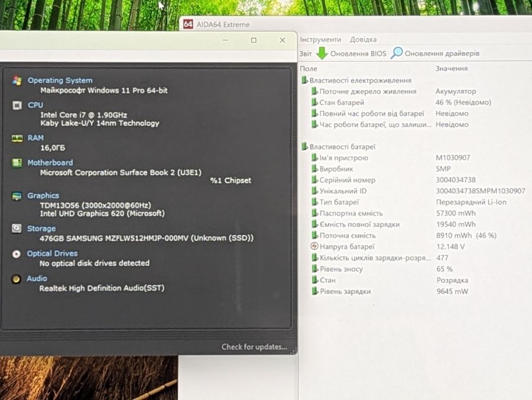Click the value 12.148 V
Image resolution: width=532 pixels, height=400 pixels.
coord(450,246)
